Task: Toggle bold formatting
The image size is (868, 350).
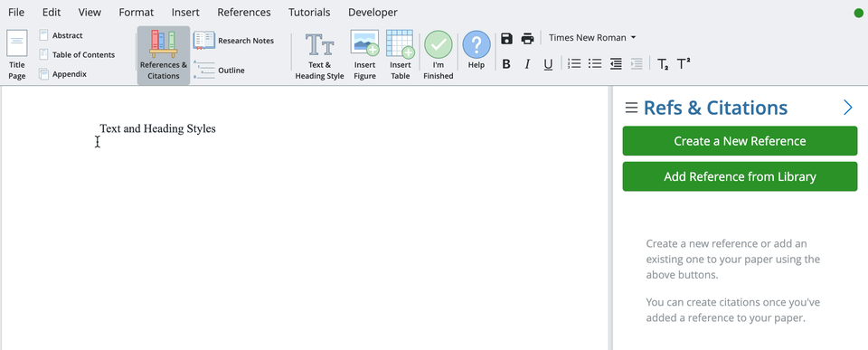Action: tap(506, 64)
